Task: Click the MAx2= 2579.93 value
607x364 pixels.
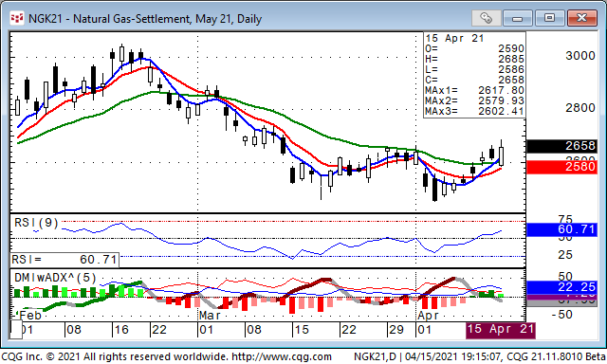Action: pos(474,101)
